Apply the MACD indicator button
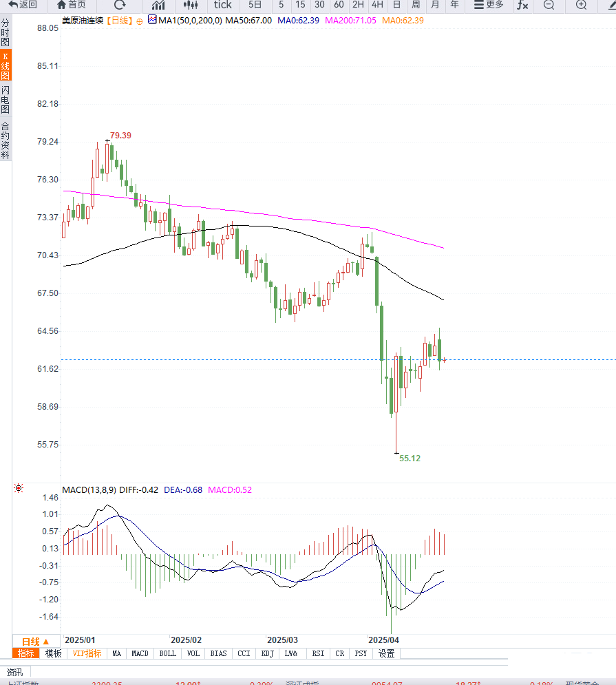Image resolution: width=616 pixels, height=685 pixels. point(140,653)
